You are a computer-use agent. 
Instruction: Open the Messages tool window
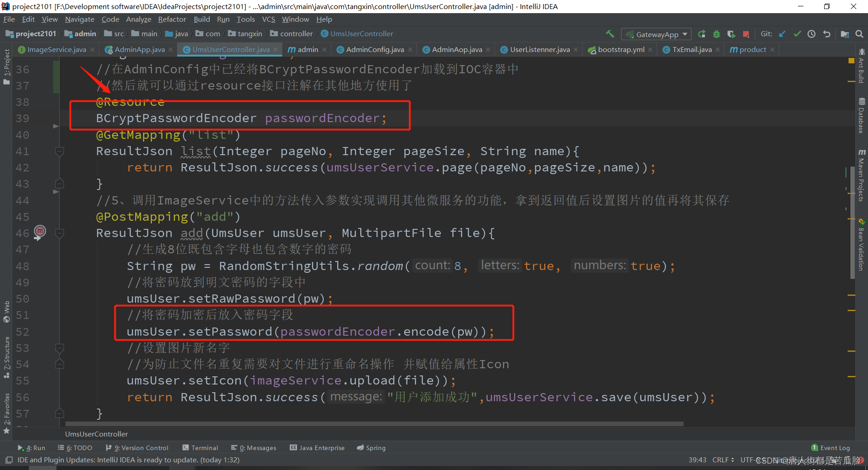click(x=254, y=448)
